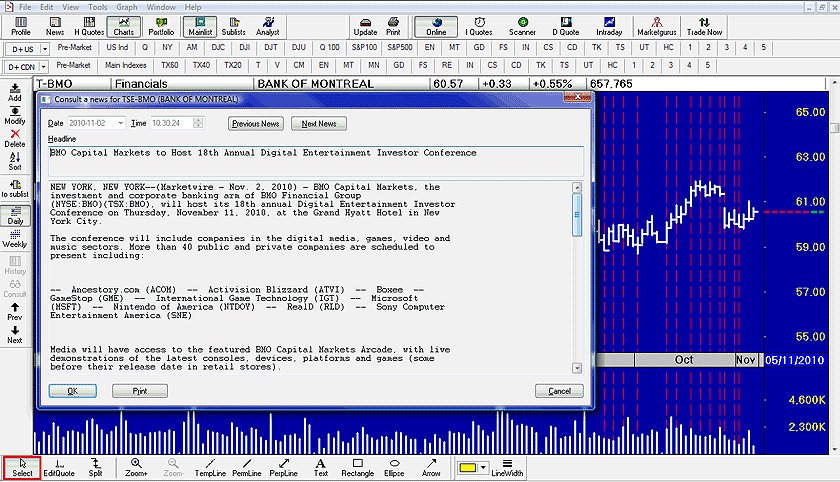The width and height of the screenshot is (840, 482).
Task: Open the Tools menu
Action: [x=98, y=7]
